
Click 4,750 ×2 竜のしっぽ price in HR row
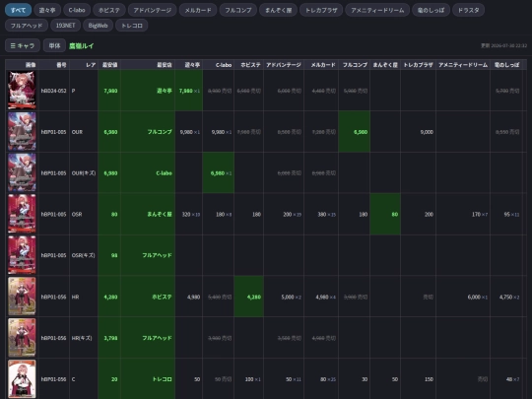pos(509,297)
